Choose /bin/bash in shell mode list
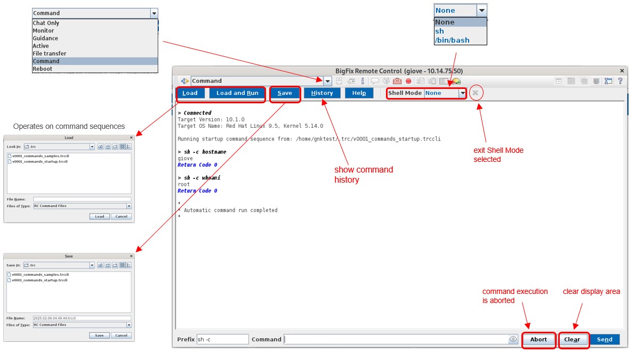 coord(461,40)
